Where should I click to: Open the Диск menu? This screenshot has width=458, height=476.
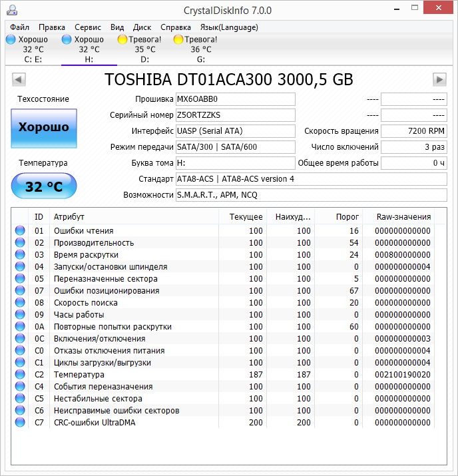[142, 27]
